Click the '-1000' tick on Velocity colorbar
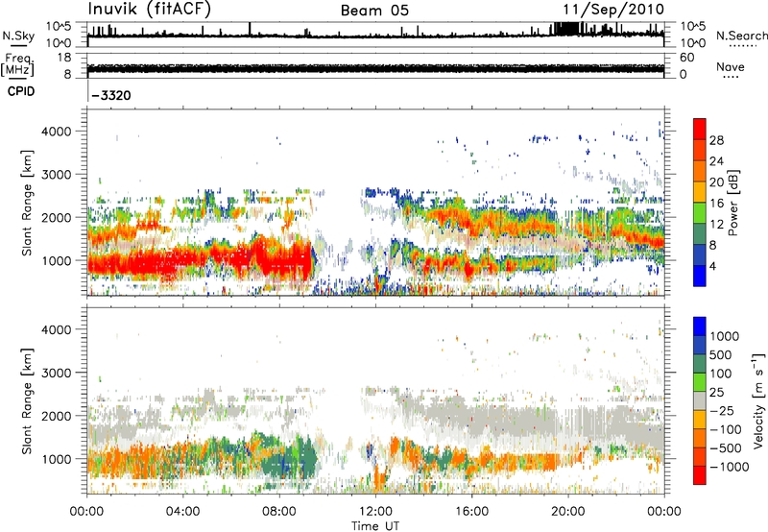 tap(730, 467)
